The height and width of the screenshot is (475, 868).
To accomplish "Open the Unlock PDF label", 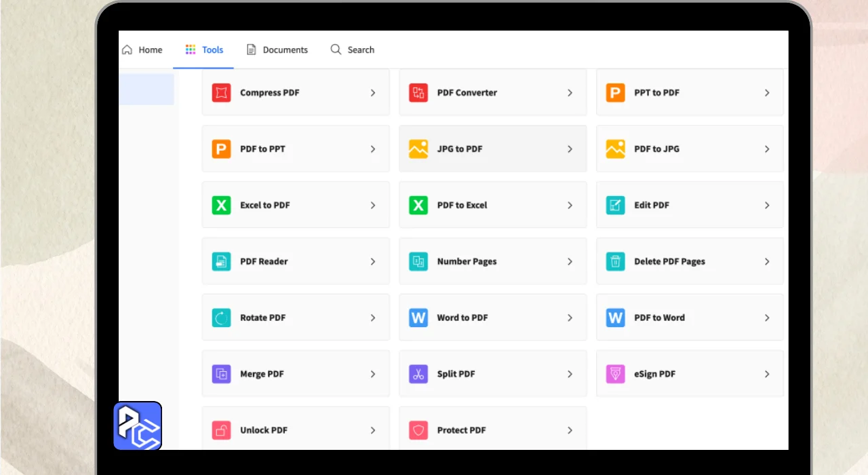I will [264, 431].
